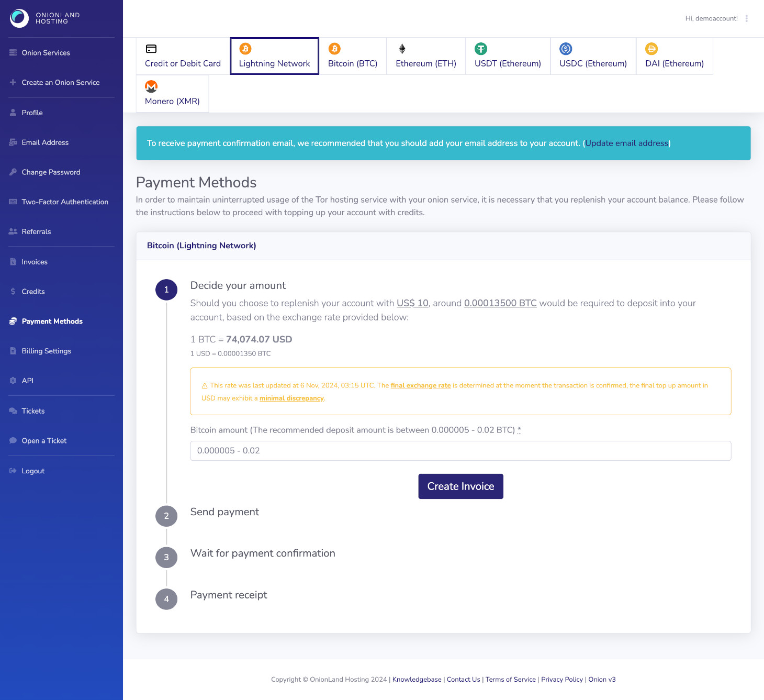Viewport: 764px width, 700px height.
Task: Click the dollar icon beside Credits
Action: click(13, 292)
